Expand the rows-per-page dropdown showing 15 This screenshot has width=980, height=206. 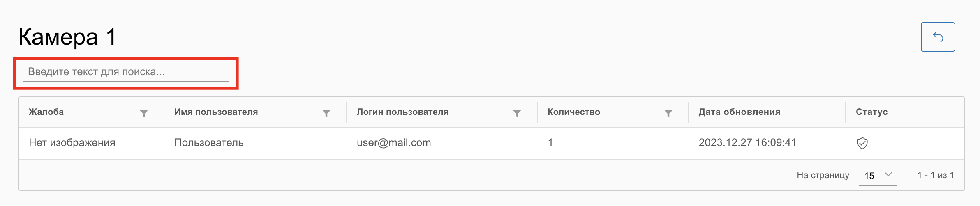point(878,175)
